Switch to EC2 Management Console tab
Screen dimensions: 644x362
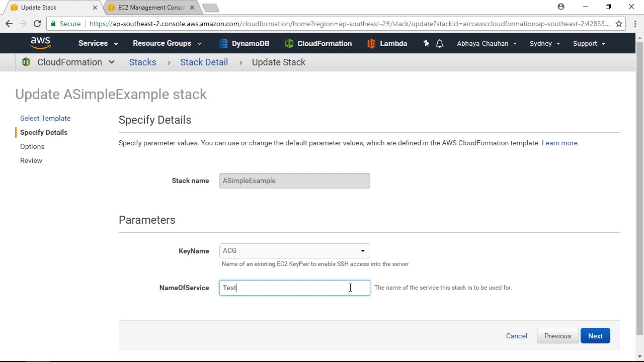point(151,8)
